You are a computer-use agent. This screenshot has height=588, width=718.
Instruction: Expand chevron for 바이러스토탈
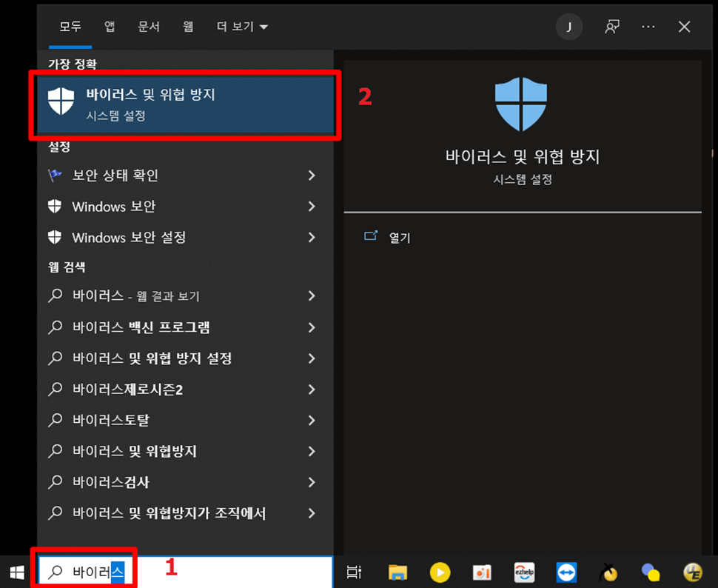point(312,420)
